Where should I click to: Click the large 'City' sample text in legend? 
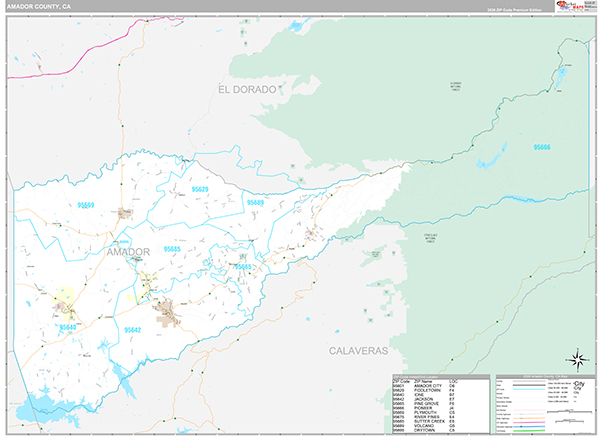click(x=579, y=384)
